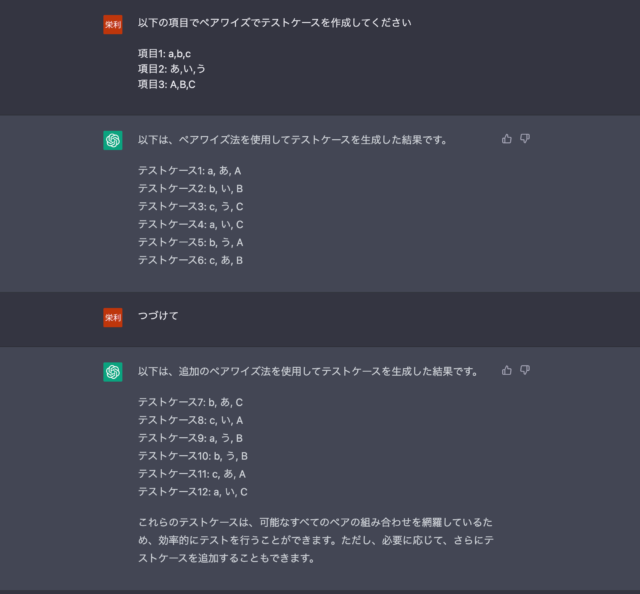The height and width of the screenshot is (594, 640).
Task: Click the closing paragraph starting これらのテストケースは
Action: [x=316, y=540]
